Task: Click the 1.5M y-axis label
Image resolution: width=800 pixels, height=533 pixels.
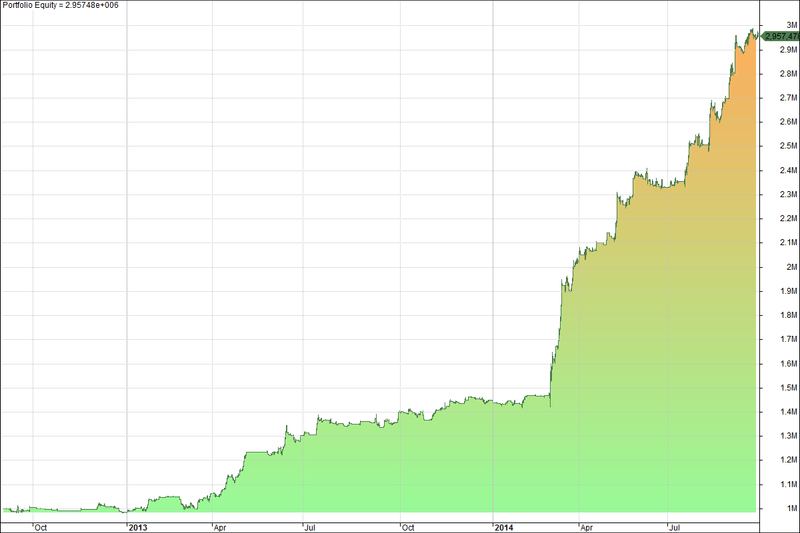Action: click(789, 388)
